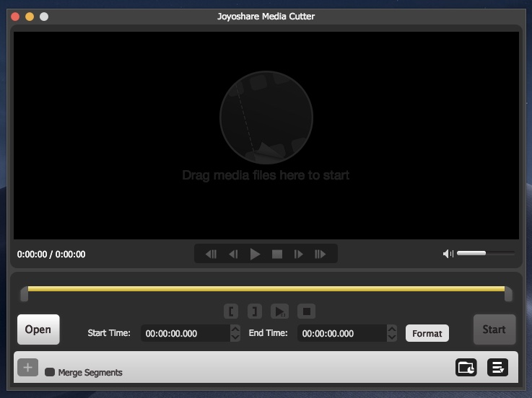The height and width of the screenshot is (398, 532).
Task: Click the volume slider track
Action: [486, 253]
